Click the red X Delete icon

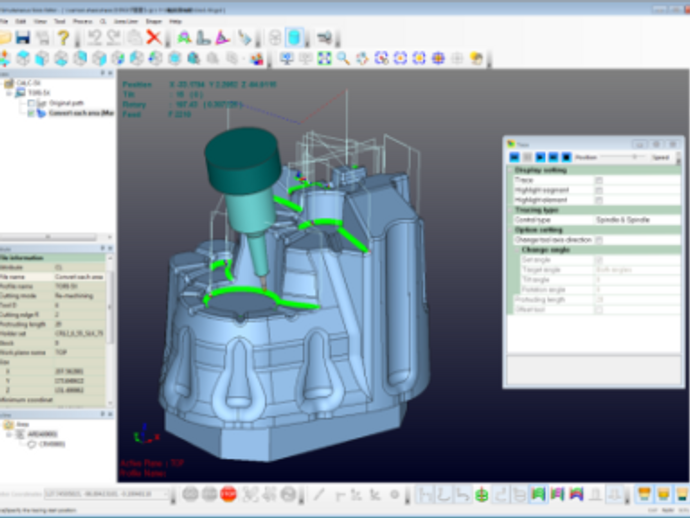[154, 38]
